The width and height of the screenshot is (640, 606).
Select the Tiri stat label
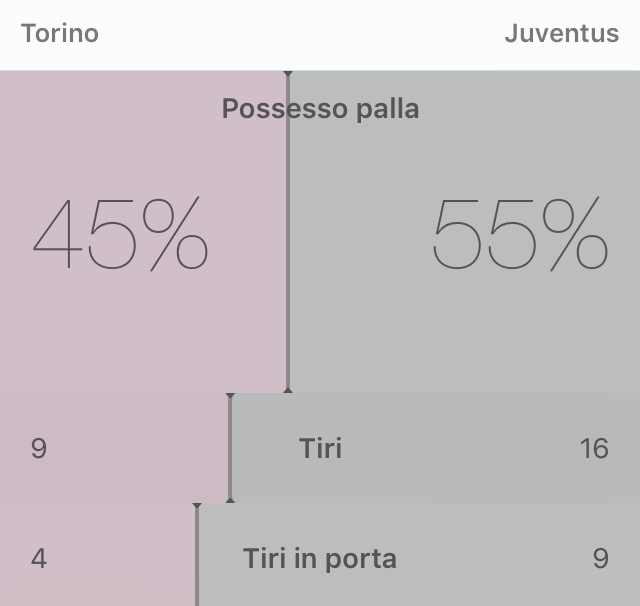(320, 448)
